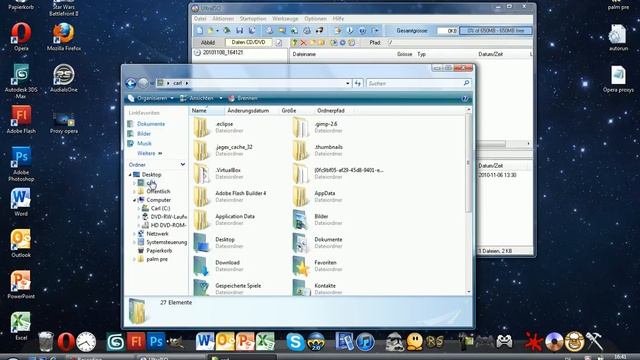Expand the palm pre tree node
Screen dimensions: 640x360
(135, 259)
